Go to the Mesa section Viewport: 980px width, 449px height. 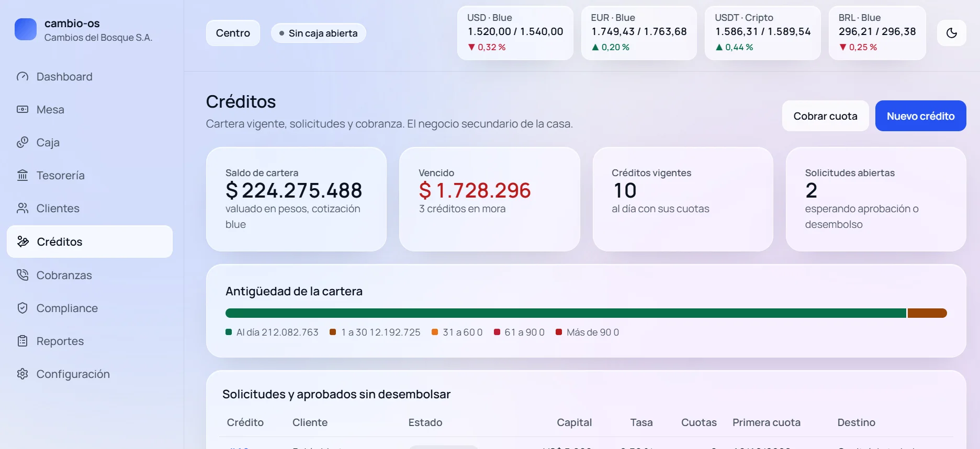(x=89, y=110)
